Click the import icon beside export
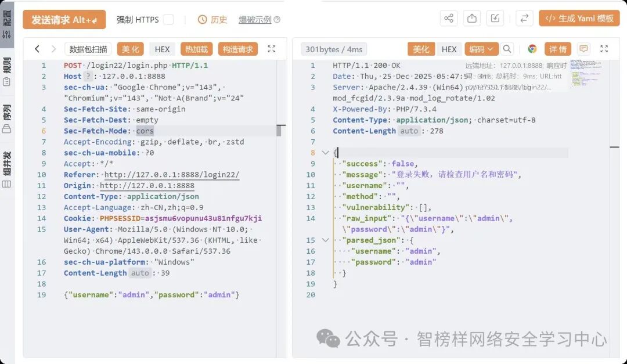The image size is (627, 364). pos(495,19)
